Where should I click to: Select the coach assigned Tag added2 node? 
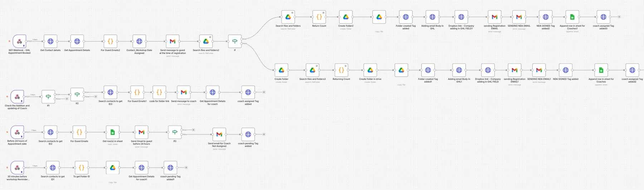tap(632, 70)
